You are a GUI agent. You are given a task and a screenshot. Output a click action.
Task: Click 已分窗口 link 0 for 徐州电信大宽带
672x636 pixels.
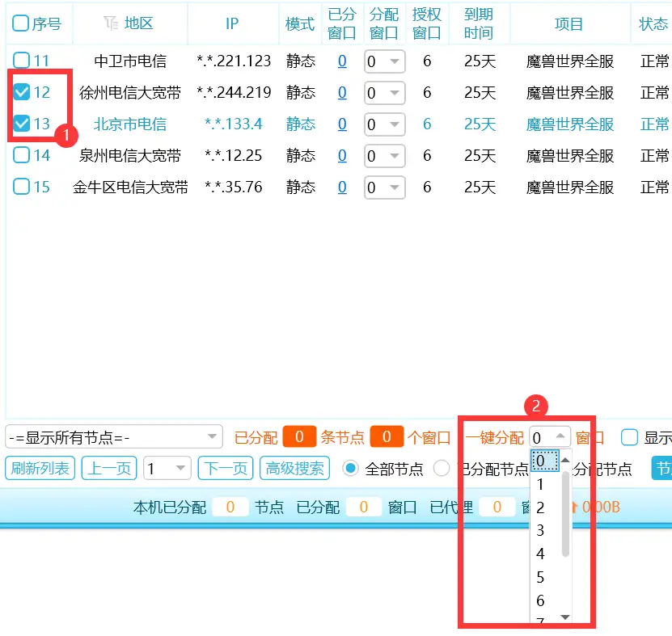click(342, 92)
